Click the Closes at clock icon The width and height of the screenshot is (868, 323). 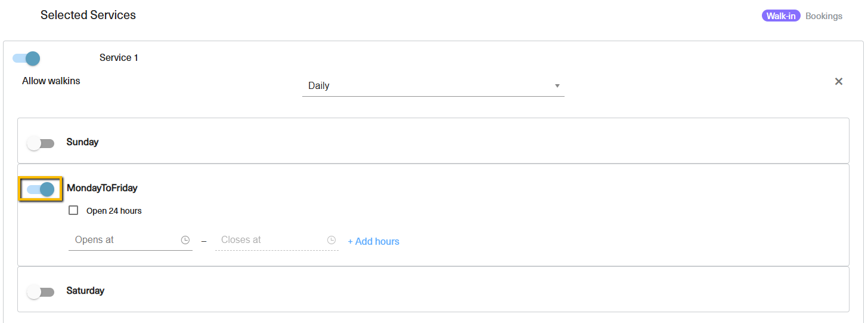click(x=331, y=240)
